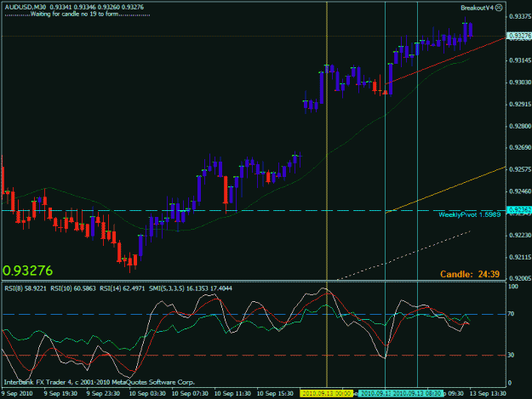Click the 10 Sep 03:30 time axis label

pos(147,394)
